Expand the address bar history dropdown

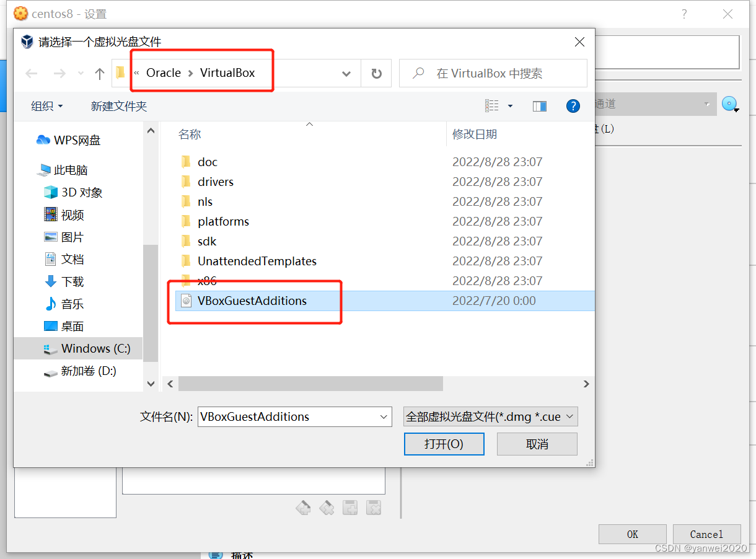tap(346, 73)
